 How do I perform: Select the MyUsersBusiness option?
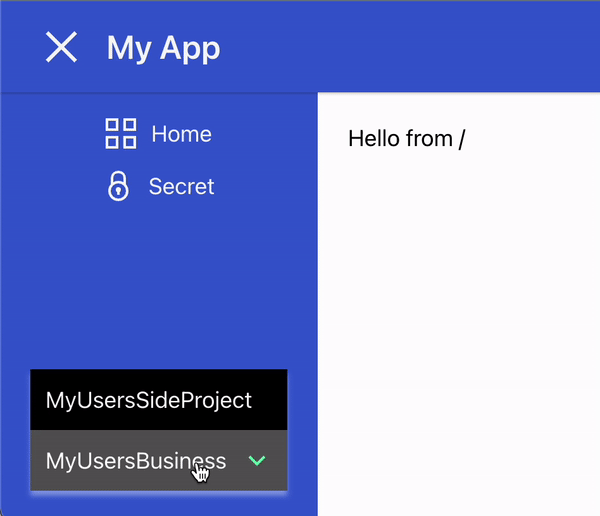(159, 460)
